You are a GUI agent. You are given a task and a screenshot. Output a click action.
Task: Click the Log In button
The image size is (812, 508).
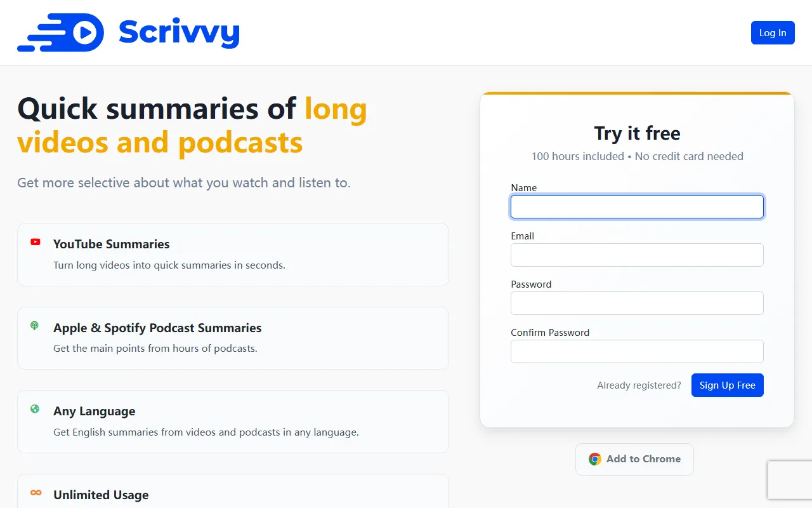772,32
